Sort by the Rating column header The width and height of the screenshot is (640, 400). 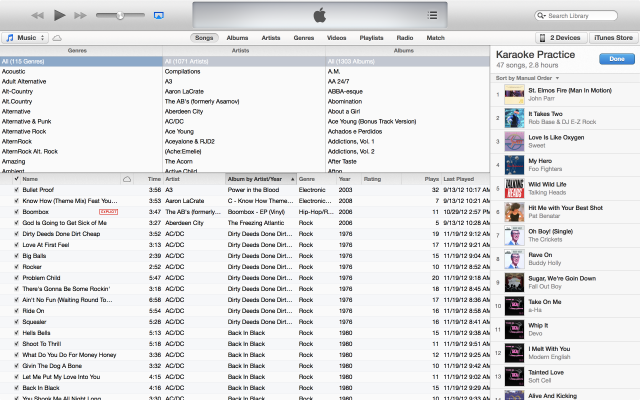[x=382, y=179]
